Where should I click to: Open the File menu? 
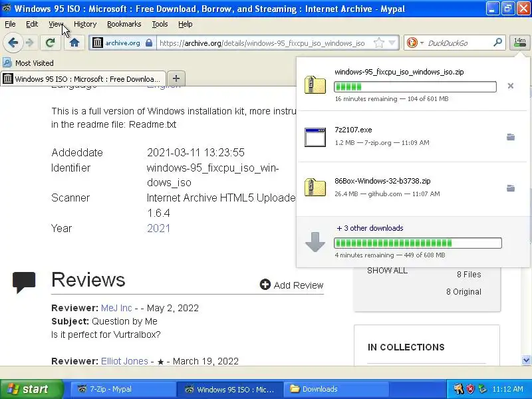pos(10,24)
